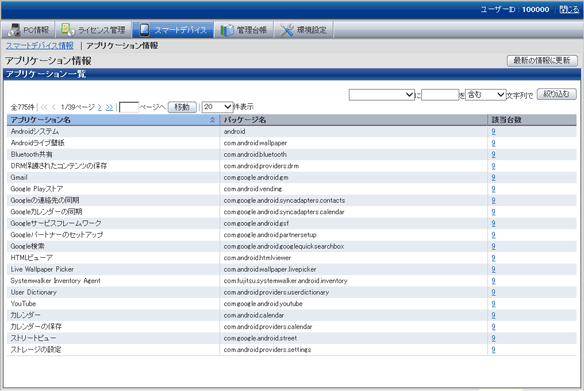584x391 pixels.
Task: Click the 移動 page jump button
Action: point(182,107)
